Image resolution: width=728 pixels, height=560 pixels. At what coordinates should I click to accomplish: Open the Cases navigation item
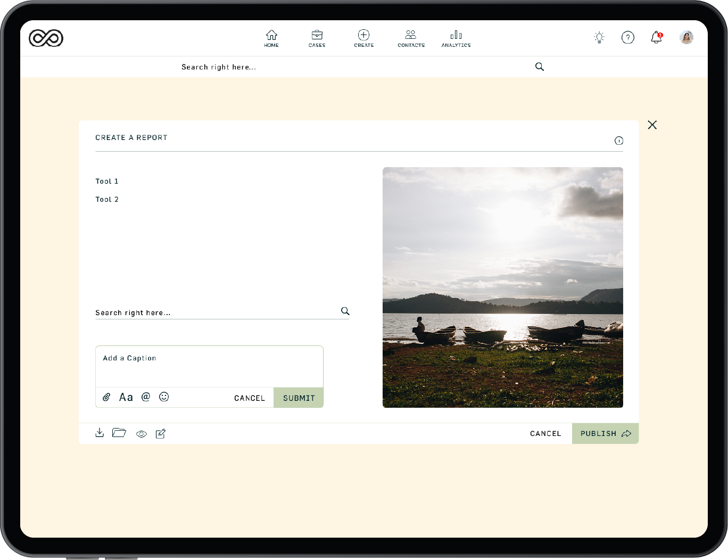coord(317,38)
